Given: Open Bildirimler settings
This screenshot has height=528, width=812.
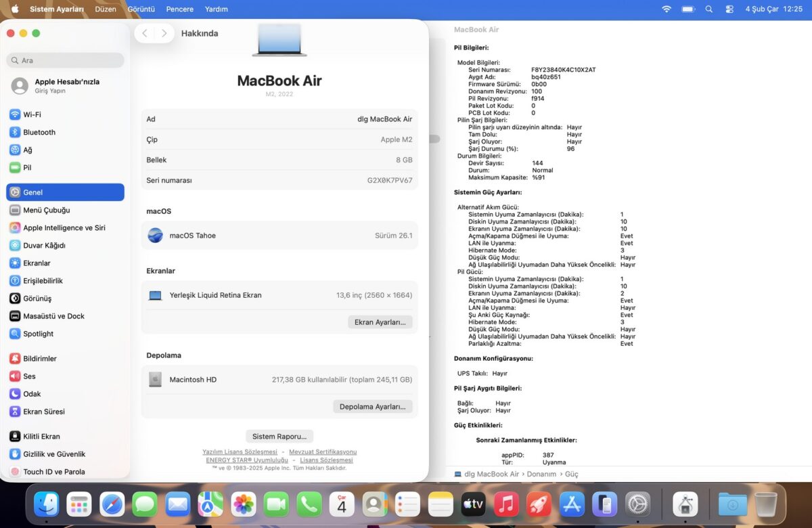Looking at the screenshot, I should (65, 358).
